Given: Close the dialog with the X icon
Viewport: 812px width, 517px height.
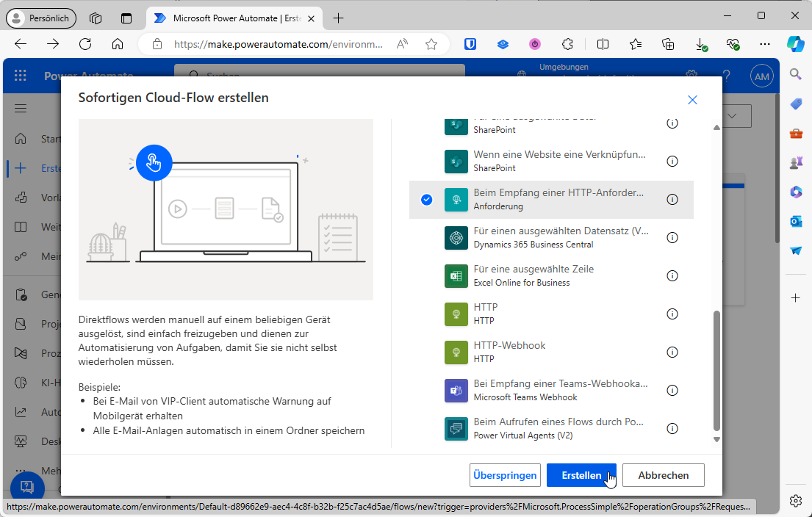Looking at the screenshot, I should pyautogui.click(x=691, y=100).
